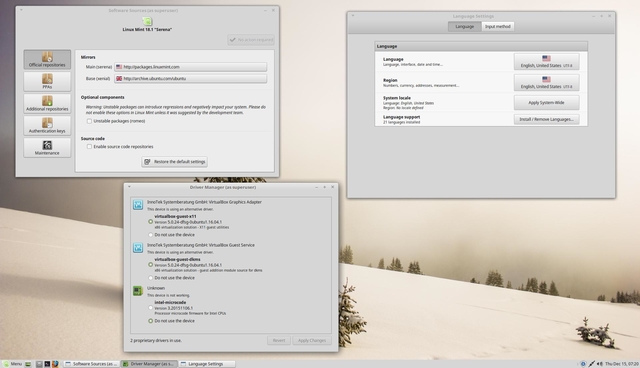Switch to Software Sources taskbar window
This screenshot has height=368, width=640.
(x=91, y=364)
